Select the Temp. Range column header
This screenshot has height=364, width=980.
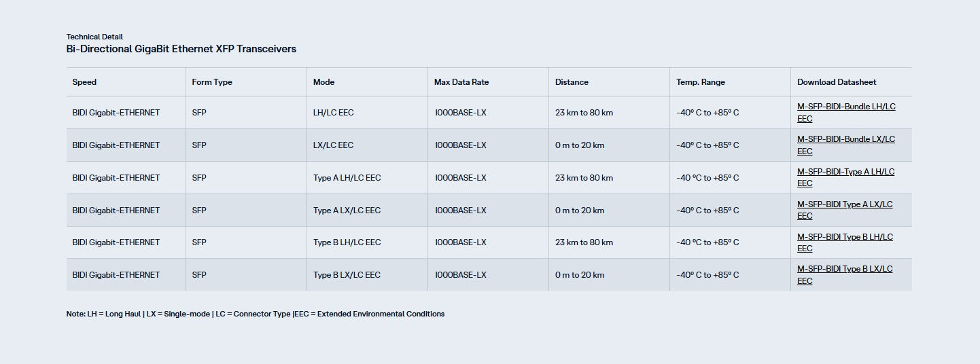pos(701,82)
